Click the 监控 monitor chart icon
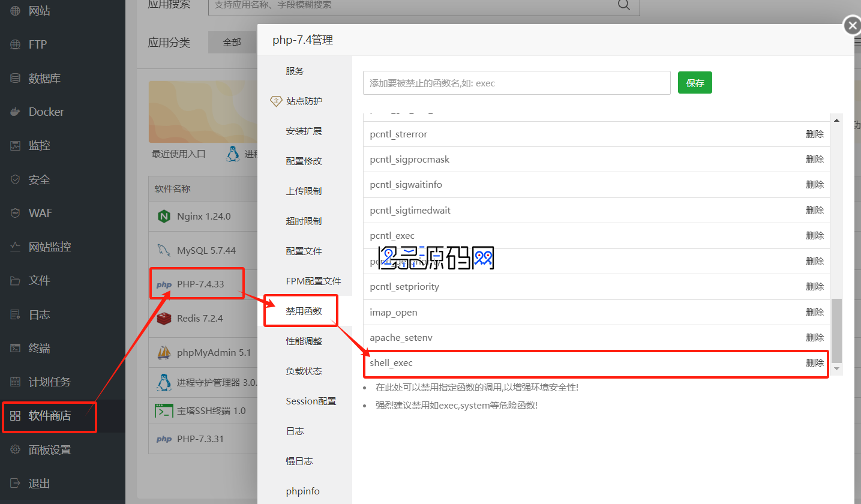The image size is (861, 504). tap(16, 145)
